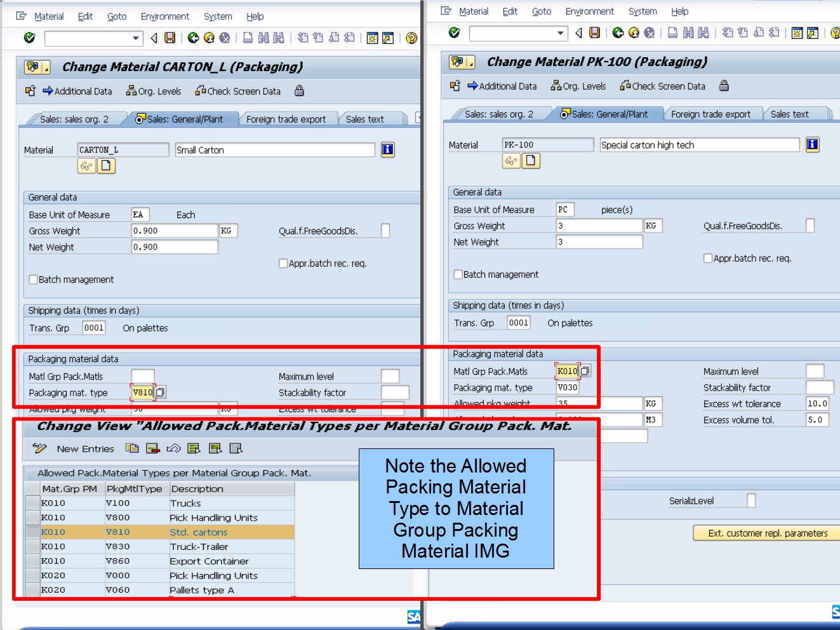Click the Delete row icon in Change View toolbar
The image size is (840, 630).
[153, 448]
